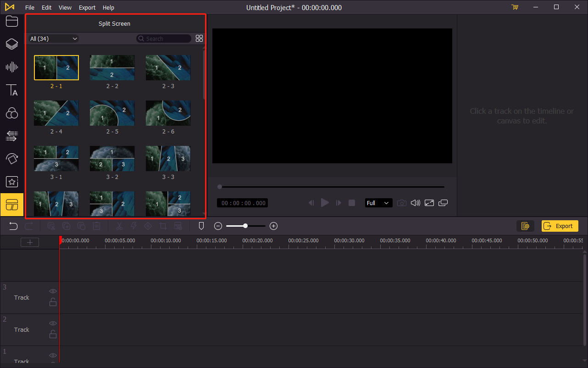This screenshot has height=368, width=588.
Task: Open the Text tool panel
Action: pos(12,90)
